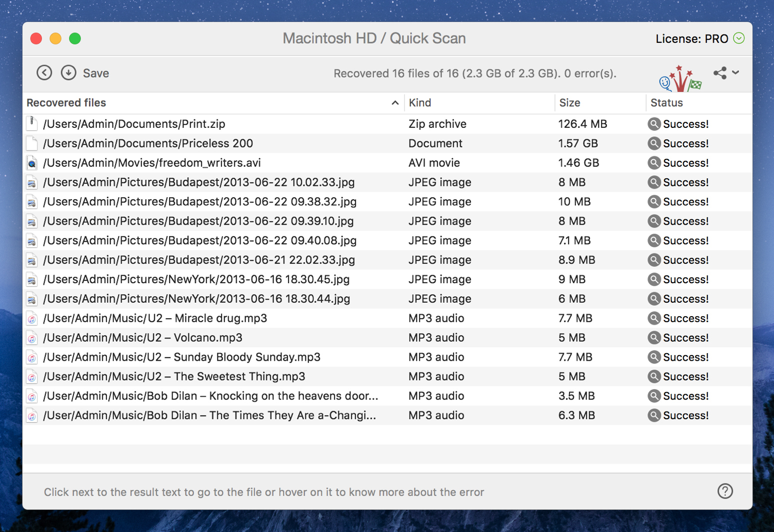The image size is (774, 532).
Task: Select NewYork/2013-06-16 18.30.45.jpg file path
Action: coord(196,279)
